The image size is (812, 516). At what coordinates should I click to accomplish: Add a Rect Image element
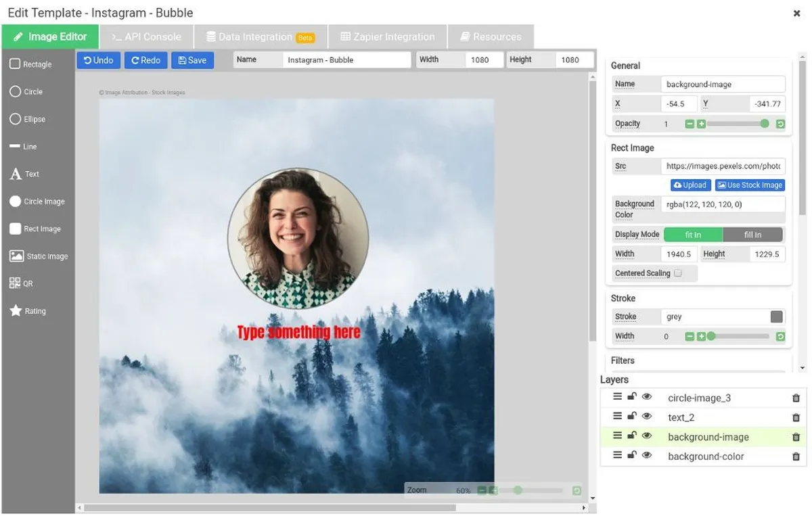(35, 229)
